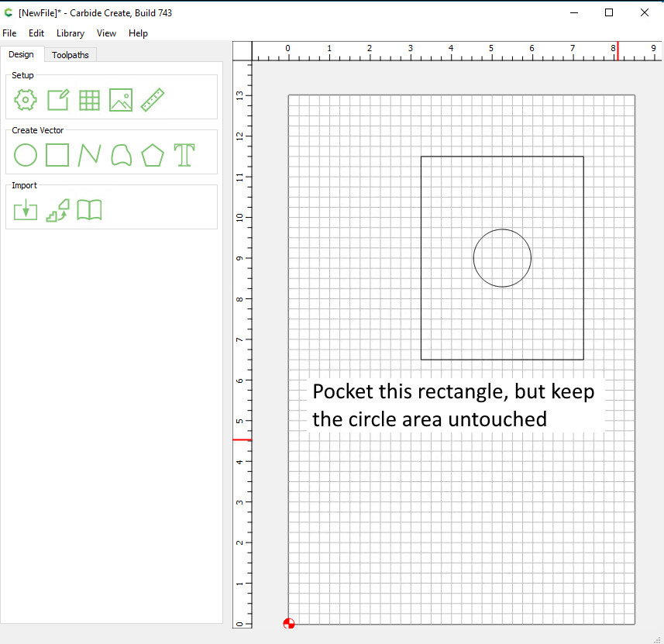This screenshot has height=644, width=664.
Task: Open Job Setup gear icon
Action: tap(26, 100)
